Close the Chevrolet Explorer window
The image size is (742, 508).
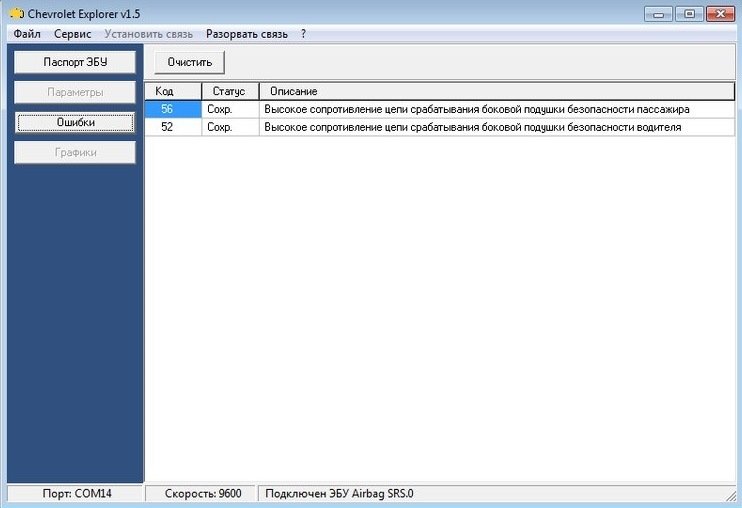pos(720,14)
